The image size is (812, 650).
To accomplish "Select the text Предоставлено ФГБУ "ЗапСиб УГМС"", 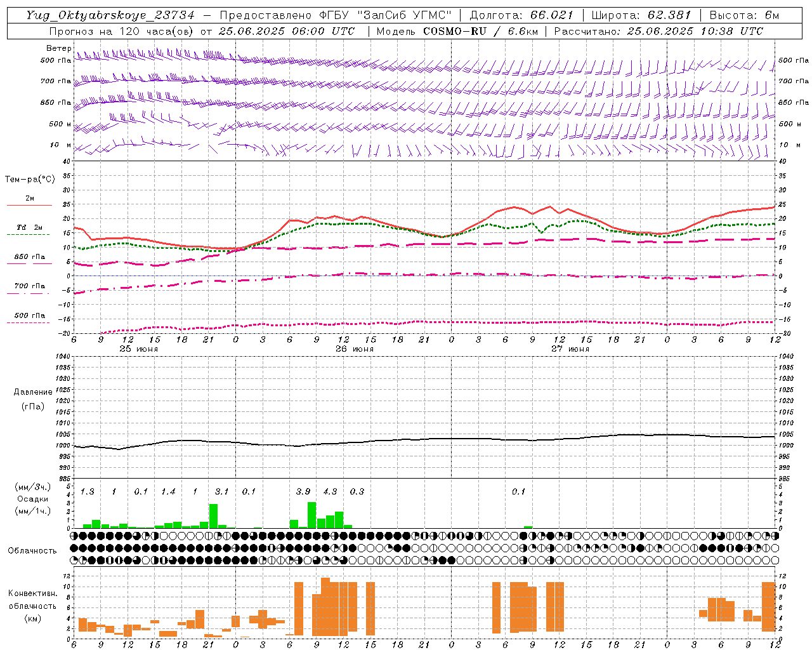I will click(x=335, y=15).
